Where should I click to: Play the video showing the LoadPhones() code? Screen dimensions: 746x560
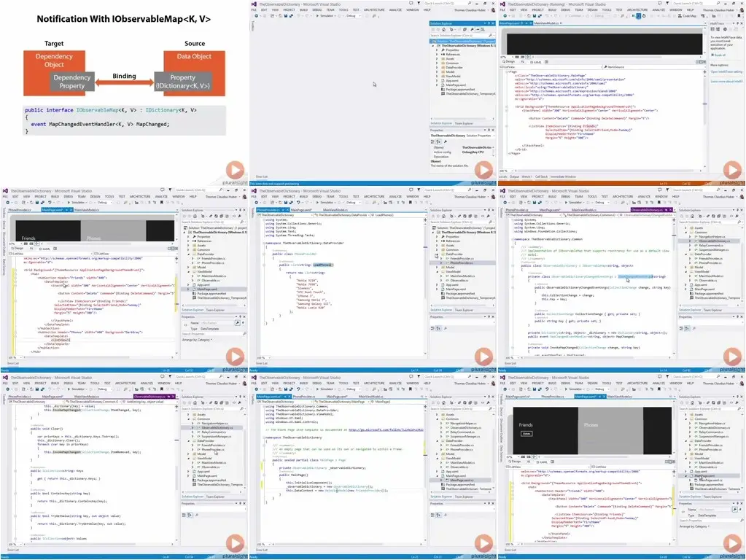pyautogui.click(x=484, y=357)
